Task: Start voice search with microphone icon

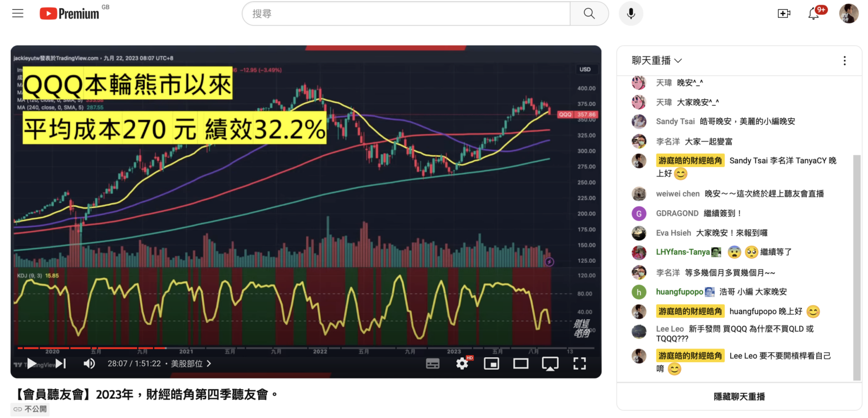Action: tap(631, 14)
